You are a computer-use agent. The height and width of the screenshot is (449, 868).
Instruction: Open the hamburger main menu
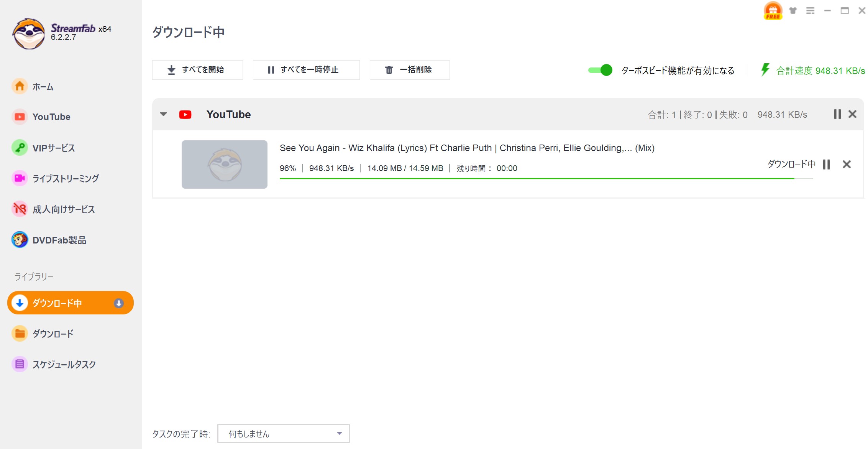[x=811, y=11]
